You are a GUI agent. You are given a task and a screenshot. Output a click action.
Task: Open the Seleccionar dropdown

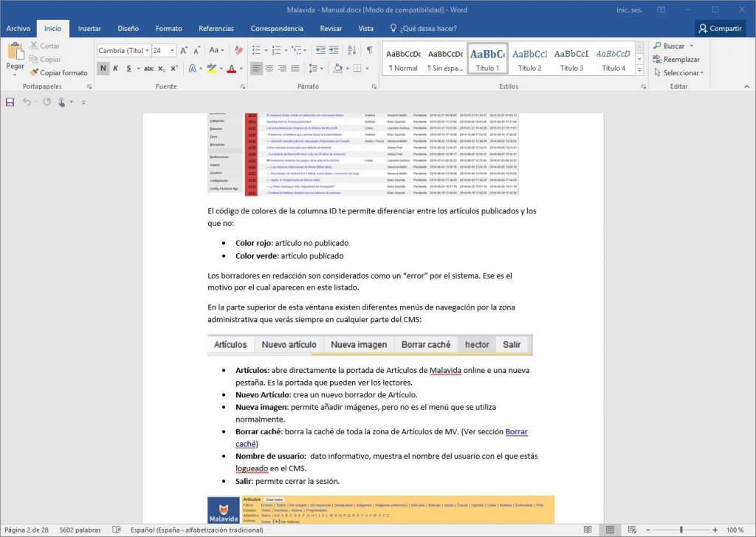click(x=679, y=73)
